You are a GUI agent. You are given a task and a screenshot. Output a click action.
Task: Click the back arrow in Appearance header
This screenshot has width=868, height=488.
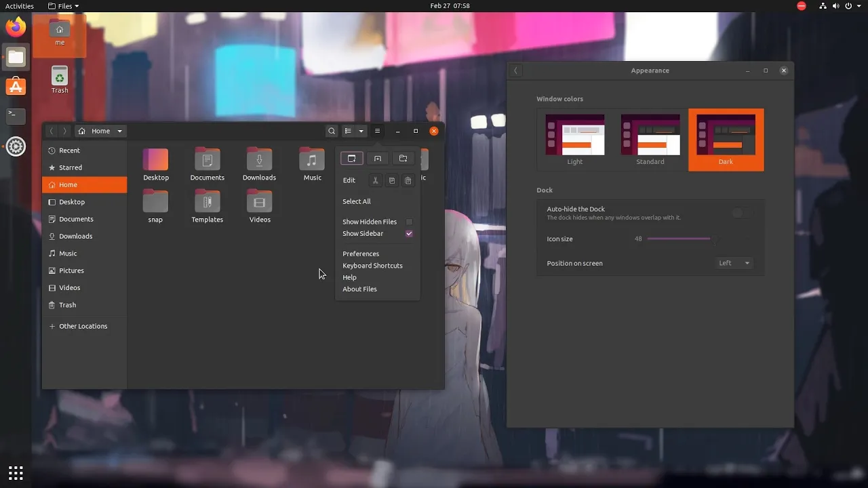point(515,70)
